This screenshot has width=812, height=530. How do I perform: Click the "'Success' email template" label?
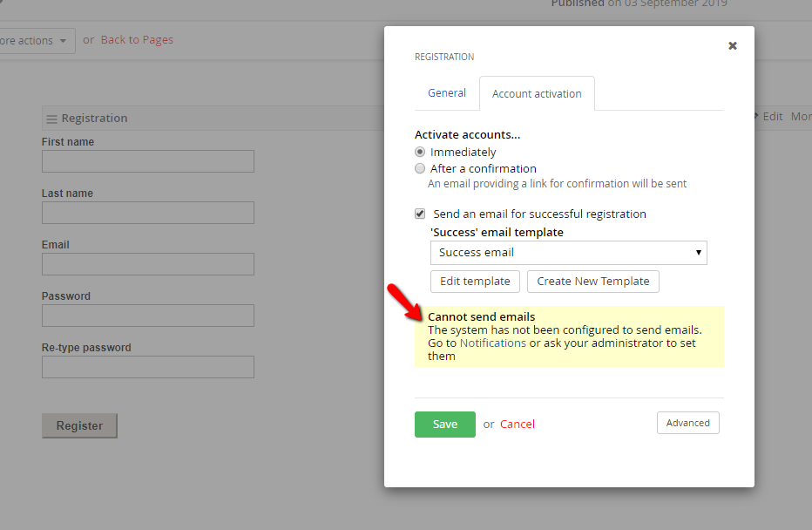497,232
